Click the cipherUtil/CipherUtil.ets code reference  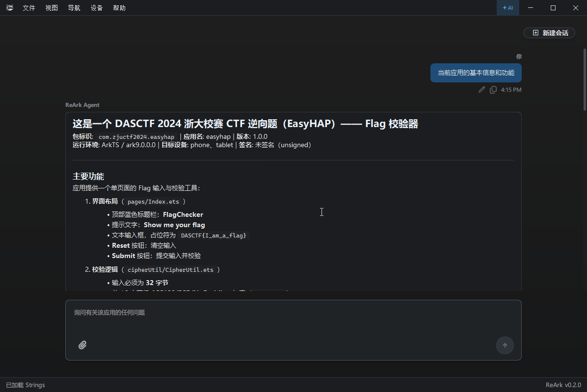(x=170, y=270)
